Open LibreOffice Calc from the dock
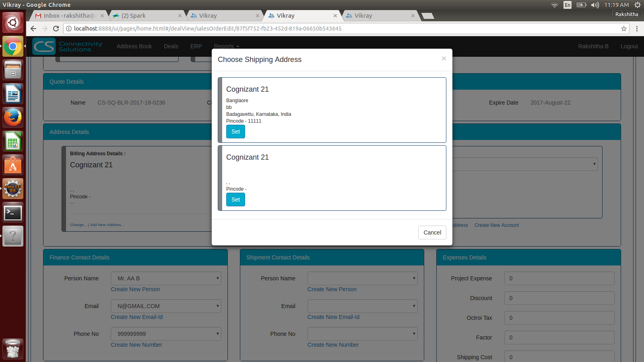The image size is (644, 362). click(x=13, y=142)
